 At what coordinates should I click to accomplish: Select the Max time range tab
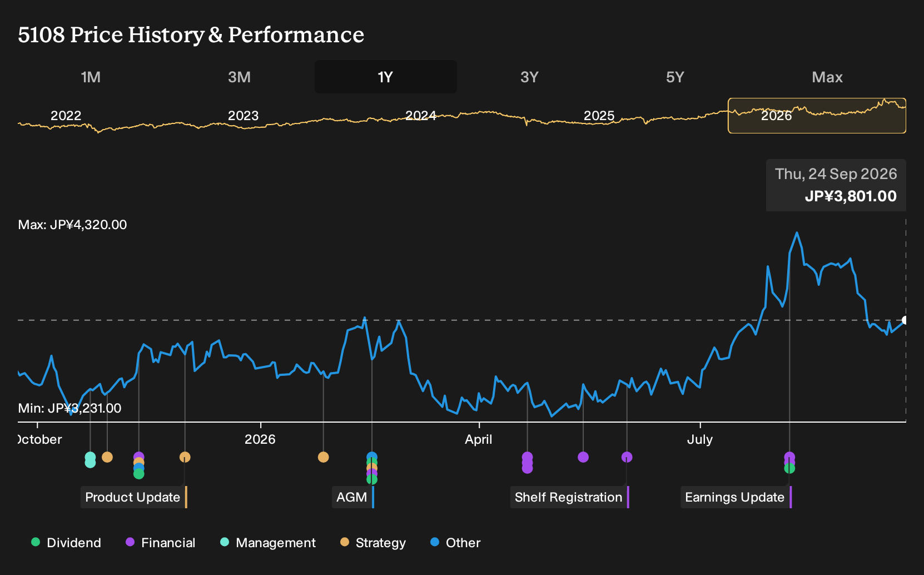827,77
